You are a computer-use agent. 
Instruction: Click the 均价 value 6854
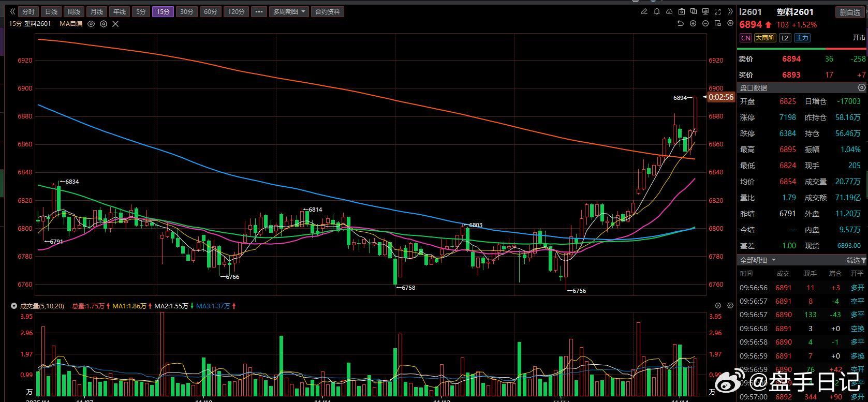(788, 182)
